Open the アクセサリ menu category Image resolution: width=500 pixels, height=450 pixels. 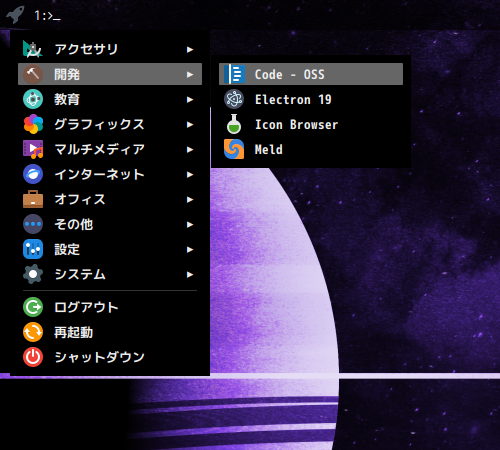tap(110, 49)
